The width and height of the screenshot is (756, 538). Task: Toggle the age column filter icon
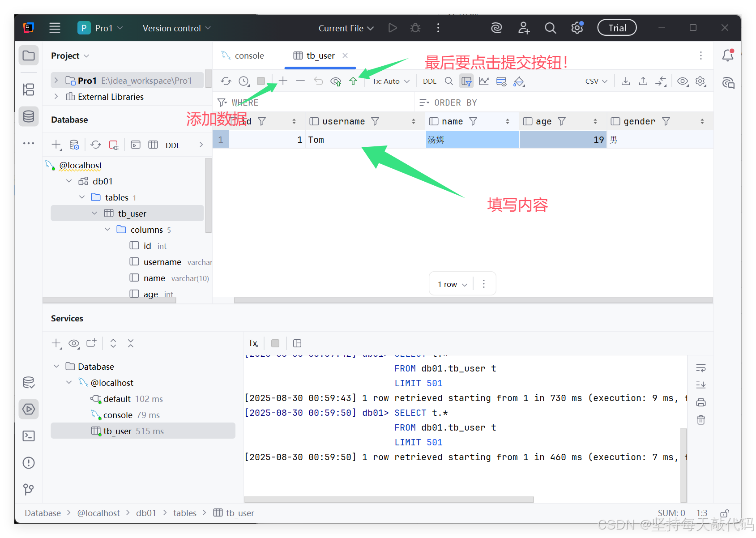pos(562,121)
